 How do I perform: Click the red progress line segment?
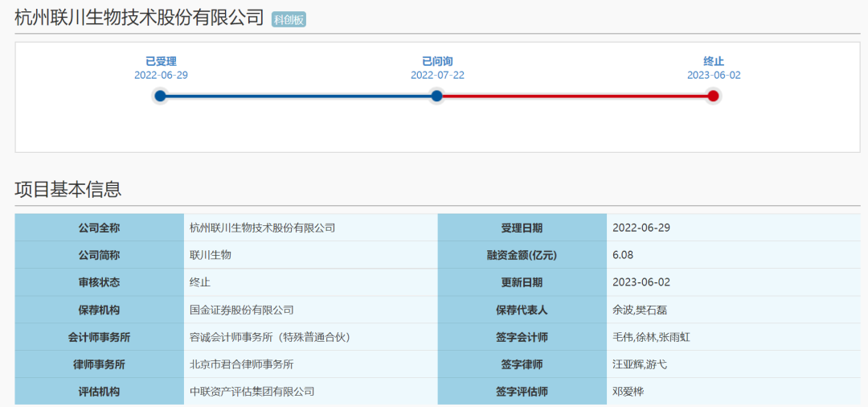click(575, 97)
